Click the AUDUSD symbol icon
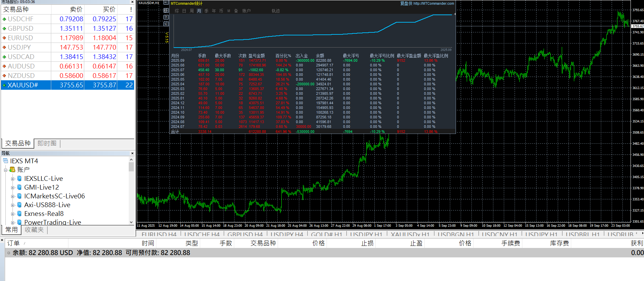 (4, 66)
